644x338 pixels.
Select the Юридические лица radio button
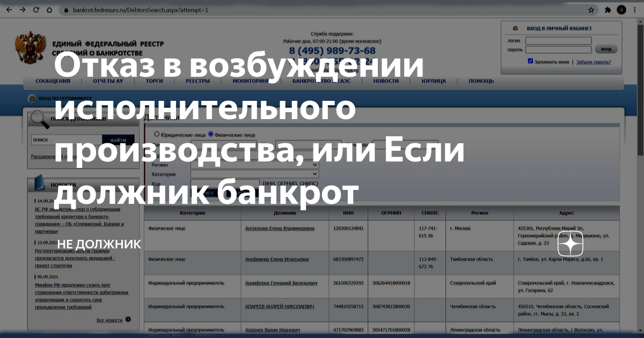[157, 134]
